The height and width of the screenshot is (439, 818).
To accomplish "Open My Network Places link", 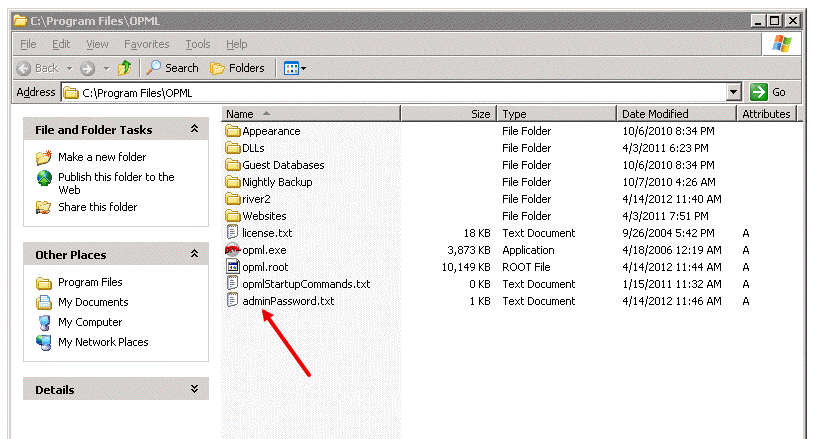I will pyautogui.click(x=103, y=342).
